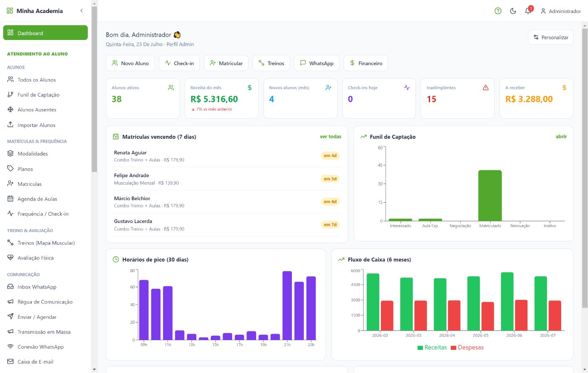Click the Receita do mês dollar icon
The width and height of the screenshot is (588, 373).
[249, 87]
